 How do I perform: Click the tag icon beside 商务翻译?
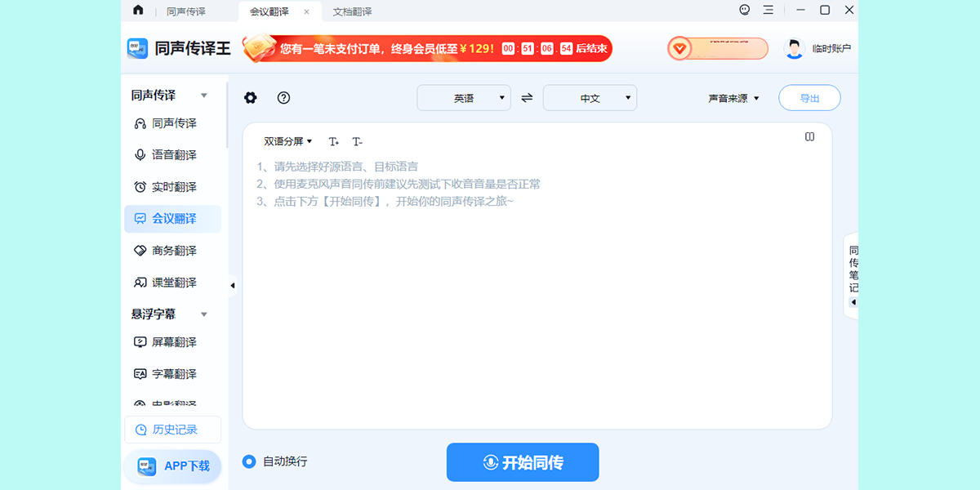pyautogui.click(x=140, y=251)
